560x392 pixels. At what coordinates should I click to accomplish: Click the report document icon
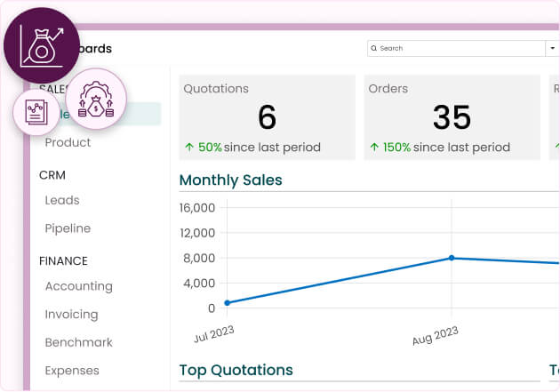pos(36,114)
